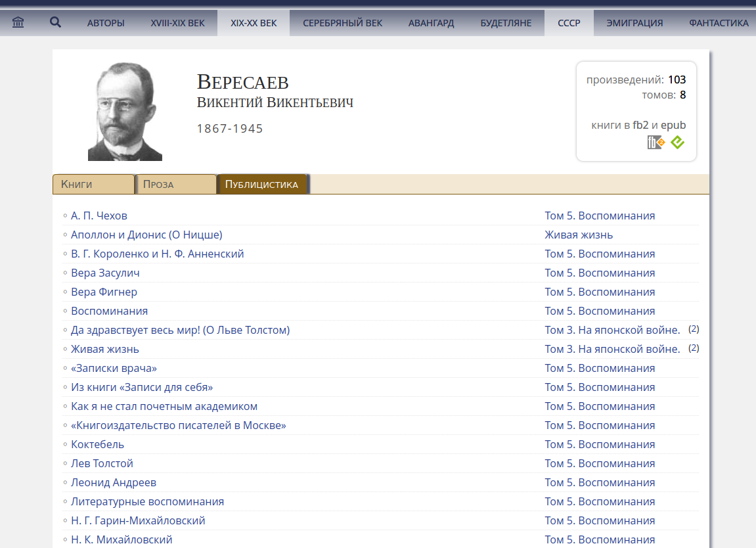This screenshot has height=548, width=756.
Task: Download books via the fb2 icon
Action: click(x=656, y=142)
